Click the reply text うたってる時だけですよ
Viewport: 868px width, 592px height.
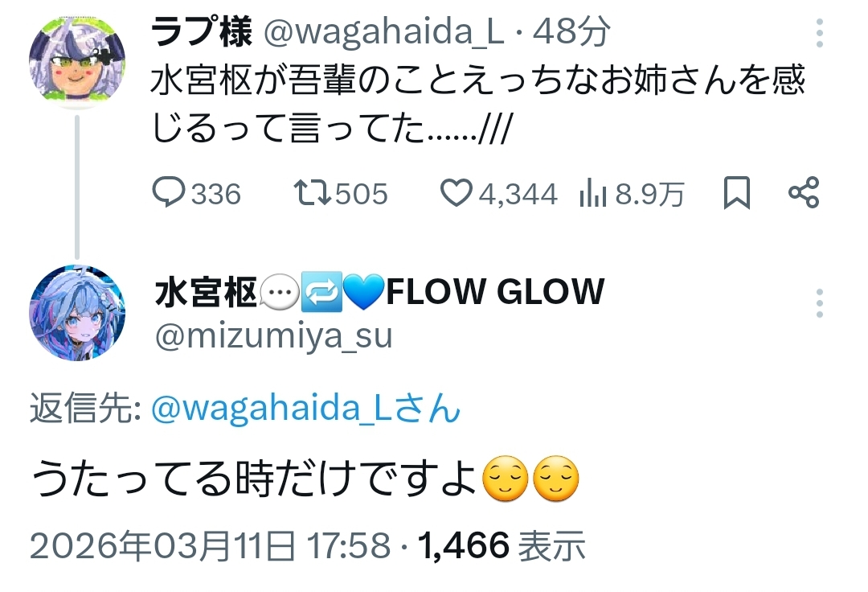[x=253, y=479]
